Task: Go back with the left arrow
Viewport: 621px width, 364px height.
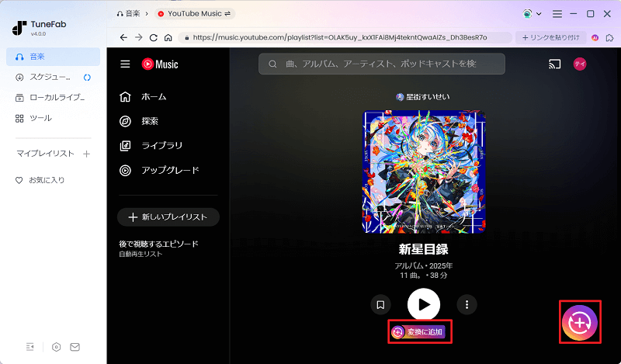Action: coord(123,37)
